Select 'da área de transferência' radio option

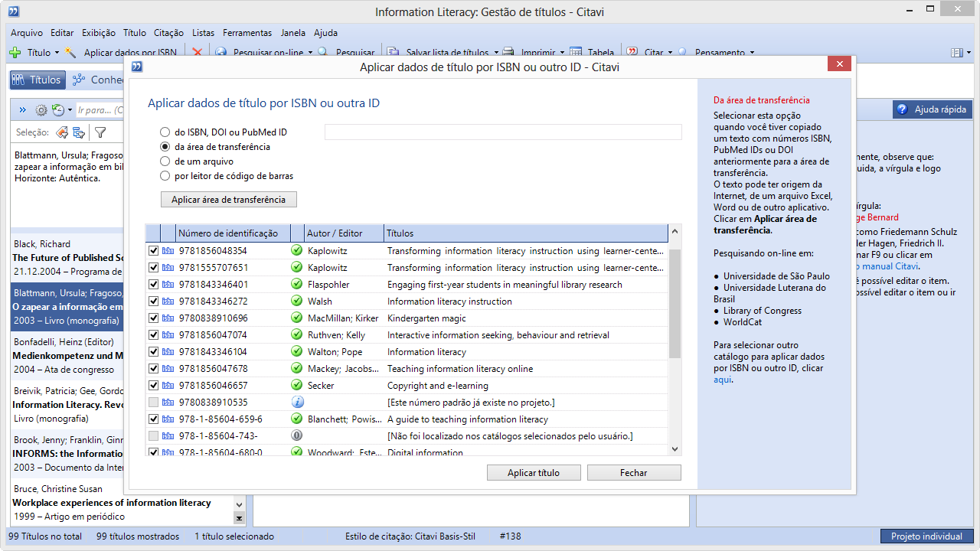[x=165, y=147]
